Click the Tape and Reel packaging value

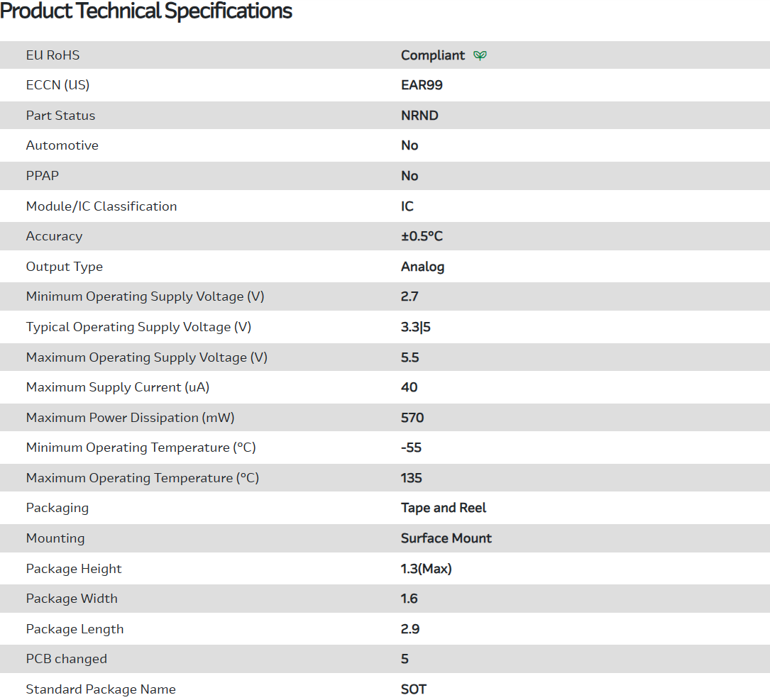tap(444, 508)
